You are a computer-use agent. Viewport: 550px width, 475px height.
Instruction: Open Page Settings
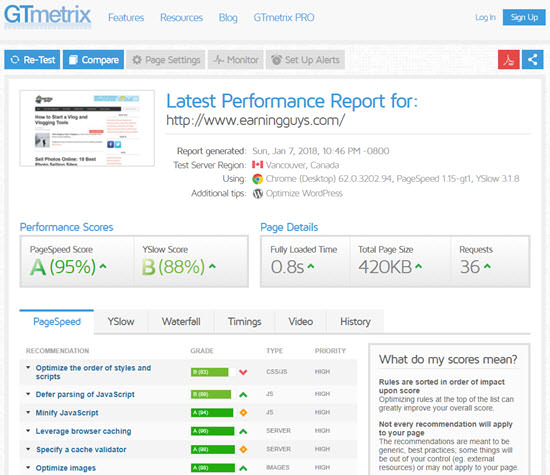(x=166, y=60)
